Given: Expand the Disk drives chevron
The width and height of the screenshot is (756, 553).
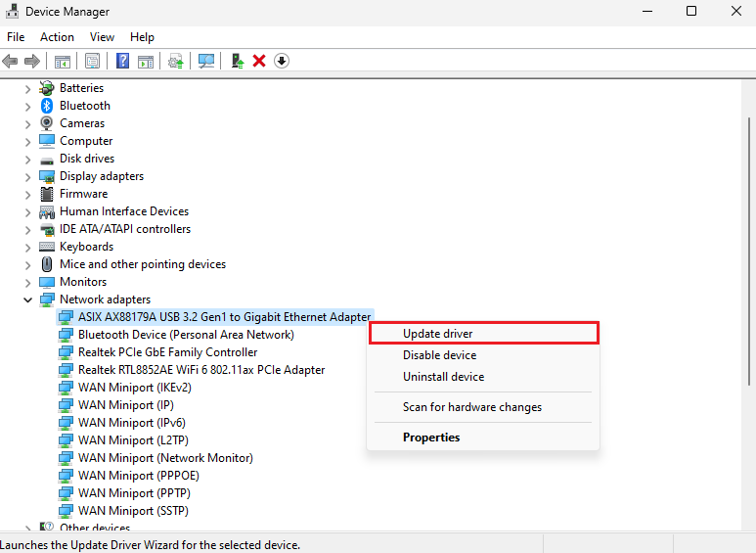Looking at the screenshot, I should [x=28, y=160].
